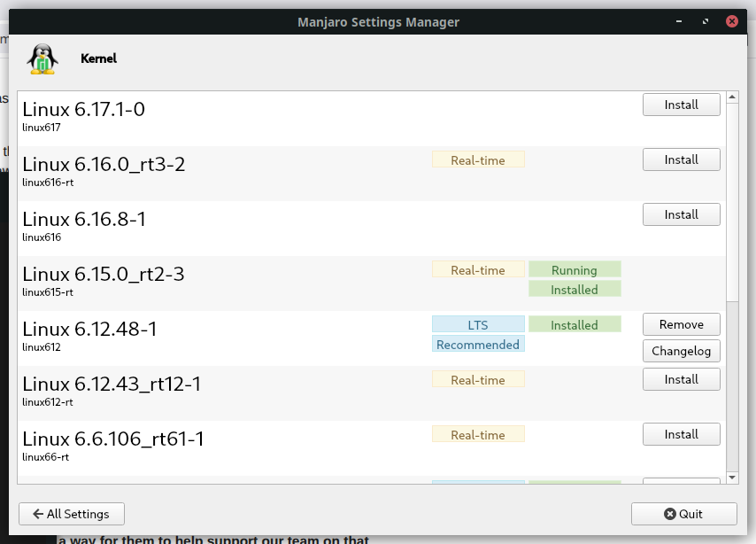Install the Linux 6.17.1-0 kernel

coord(681,105)
